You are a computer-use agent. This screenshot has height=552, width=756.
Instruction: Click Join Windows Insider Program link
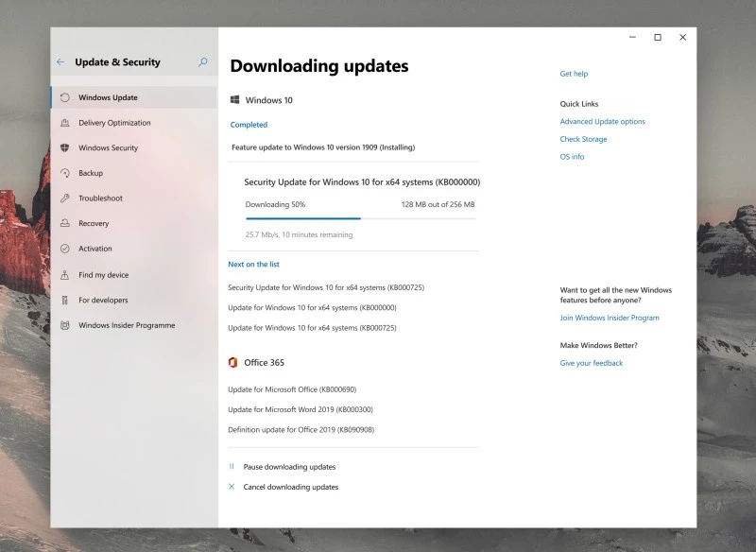pyautogui.click(x=609, y=318)
